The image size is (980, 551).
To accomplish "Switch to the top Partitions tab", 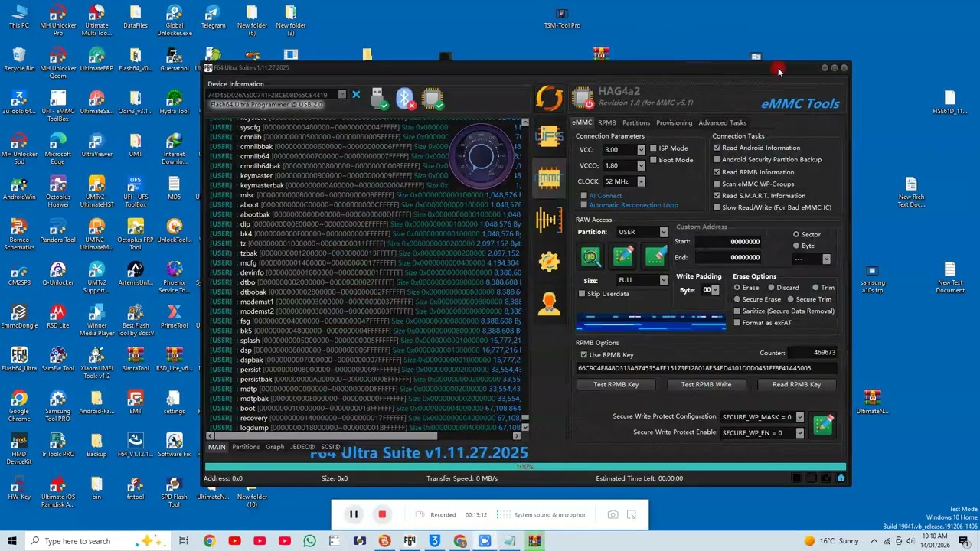I will (x=636, y=122).
